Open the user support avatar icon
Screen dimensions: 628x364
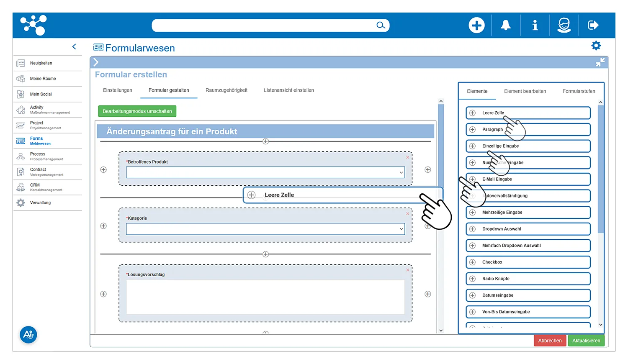pyautogui.click(x=564, y=26)
